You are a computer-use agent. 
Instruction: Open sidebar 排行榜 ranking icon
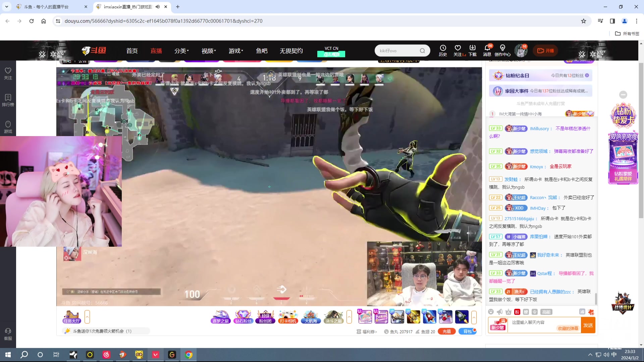pos(8,100)
